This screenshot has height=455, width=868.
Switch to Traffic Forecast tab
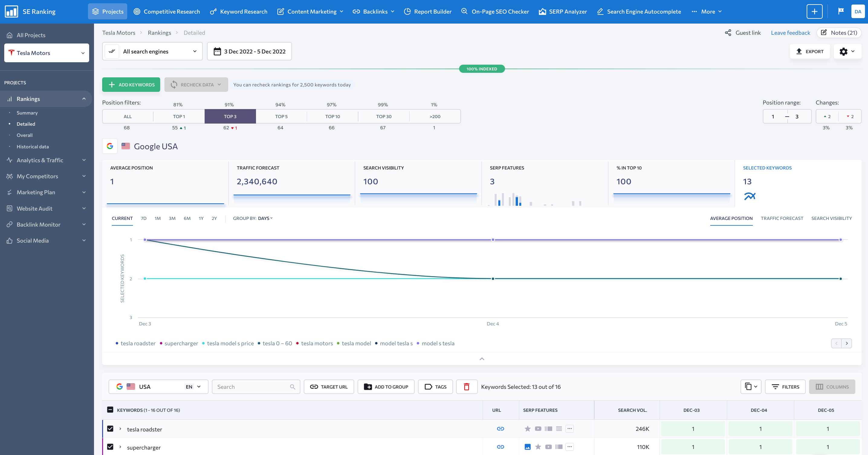pos(782,218)
